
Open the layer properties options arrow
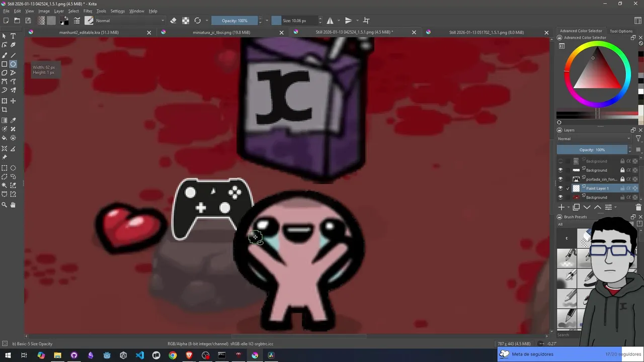[615, 207]
